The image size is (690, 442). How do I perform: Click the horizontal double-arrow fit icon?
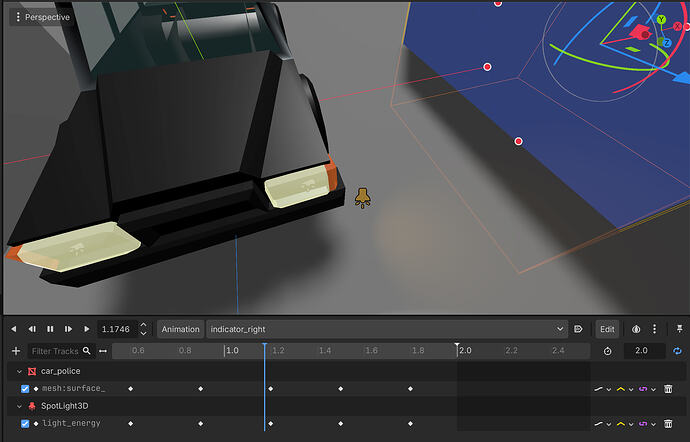103,351
